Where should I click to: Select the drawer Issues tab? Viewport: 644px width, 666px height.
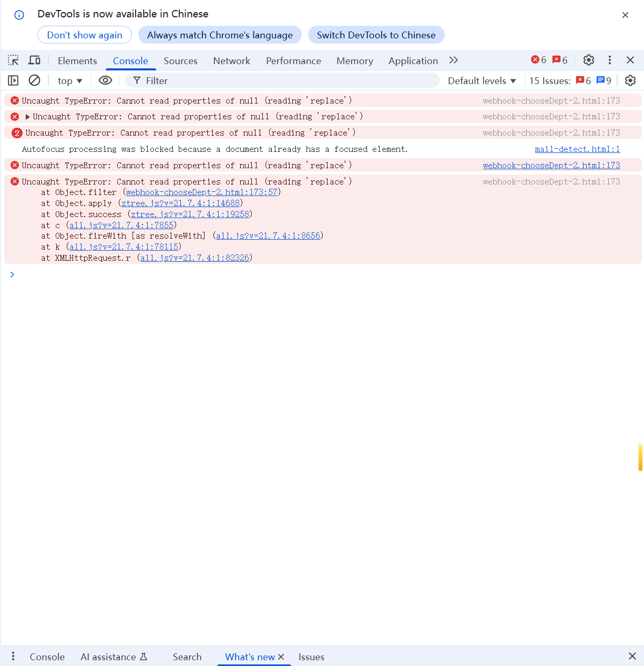pos(311,657)
